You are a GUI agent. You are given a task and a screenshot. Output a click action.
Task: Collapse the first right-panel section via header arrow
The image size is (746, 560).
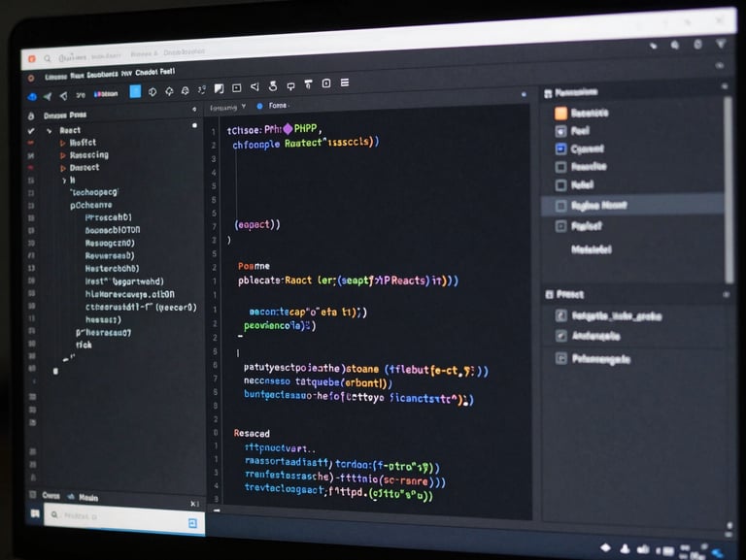pos(725,86)
